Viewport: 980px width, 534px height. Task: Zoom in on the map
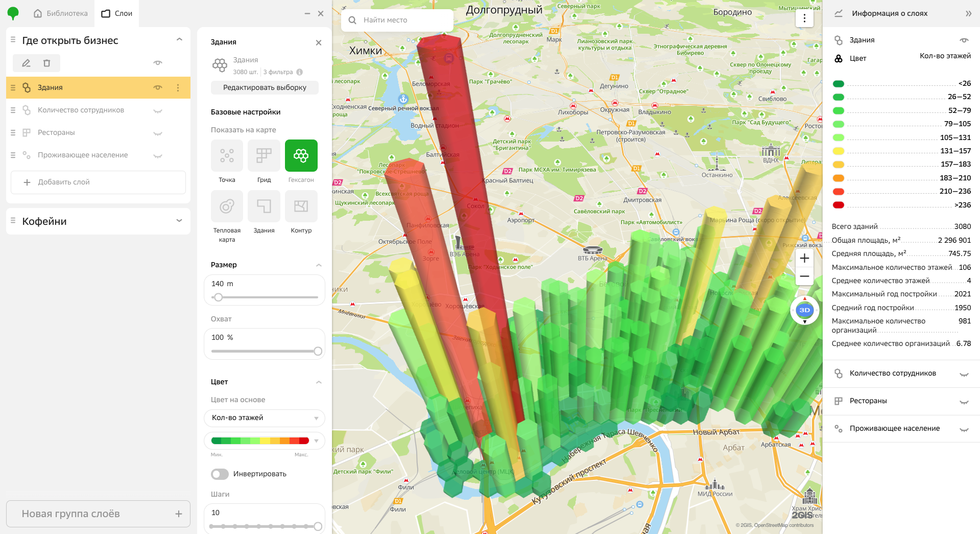pyautogui.click(x=804, y=258)
